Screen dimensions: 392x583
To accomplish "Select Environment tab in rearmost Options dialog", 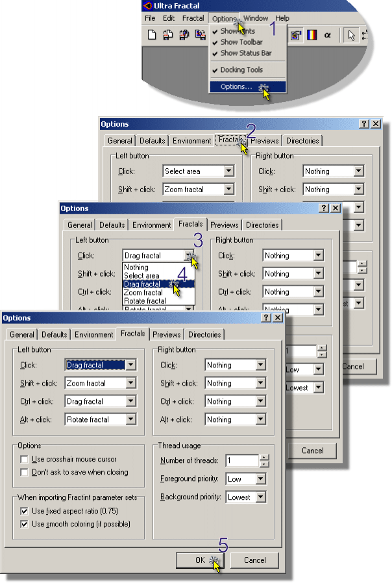I will [x=191, y=141].
